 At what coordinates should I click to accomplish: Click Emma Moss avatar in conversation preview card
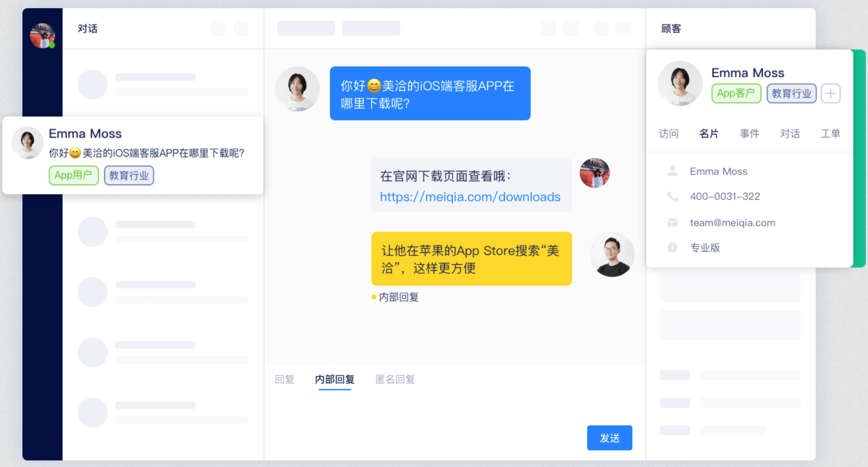27,143
